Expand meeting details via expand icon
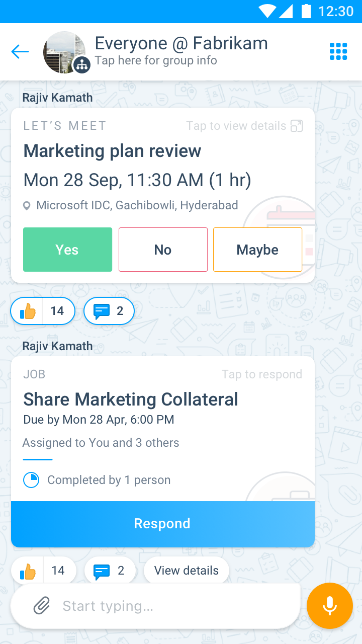The width and height of the screenshot is (362, 644). tap(297, 126)
